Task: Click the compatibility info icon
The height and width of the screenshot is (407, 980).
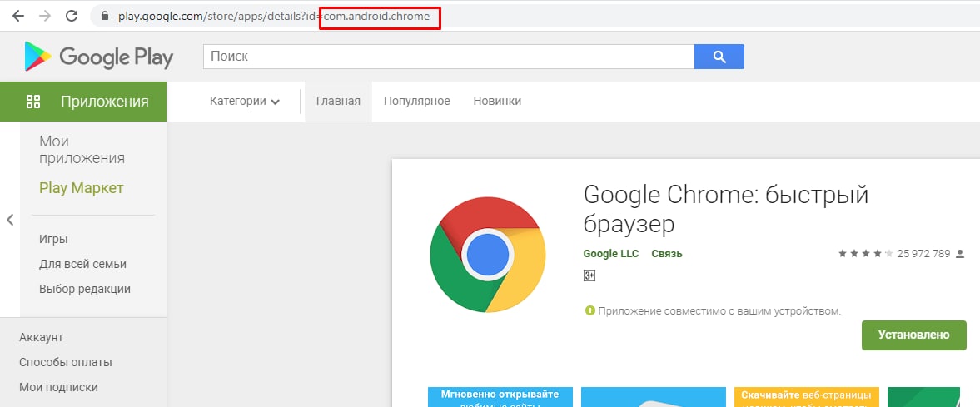Action: 589,310
